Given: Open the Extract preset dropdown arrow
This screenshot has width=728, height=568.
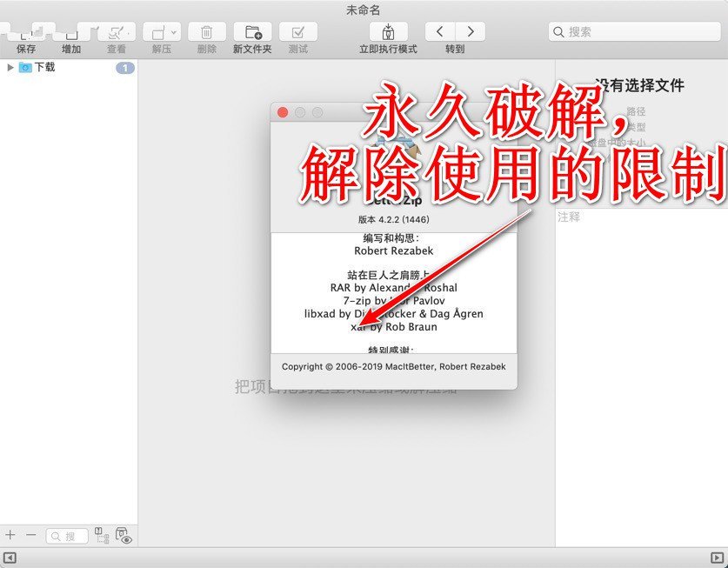Looking at the screenshot, I should pyautogui.click(x=174, y=32).
